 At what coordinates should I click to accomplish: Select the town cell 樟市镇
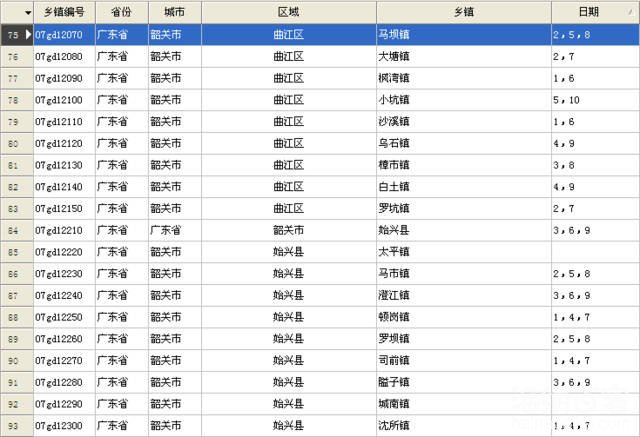pyautogui.click(x=464, y=165)
